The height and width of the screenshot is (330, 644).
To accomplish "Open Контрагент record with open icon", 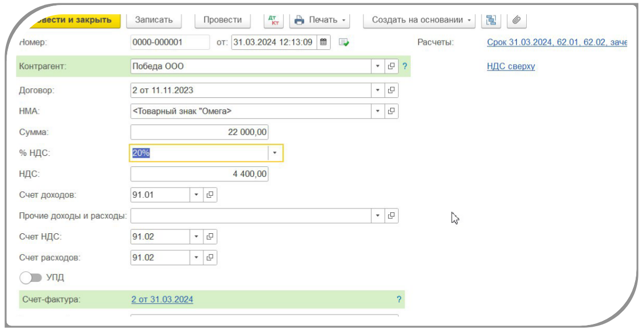I will [391, 66].
